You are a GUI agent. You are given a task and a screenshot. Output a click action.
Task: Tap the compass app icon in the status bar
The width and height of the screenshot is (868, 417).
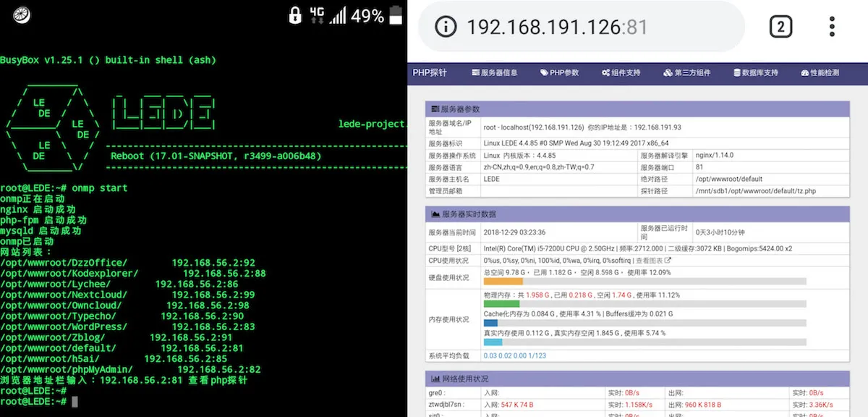point(20,14)
